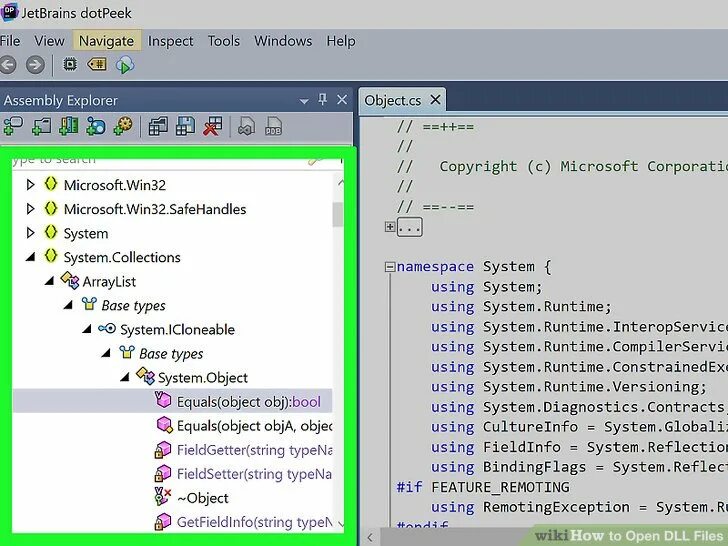This screenshot has width=728, height=546.
Task: Click the open from GAC books icon
Action: pyautogui.click(x=68, y=126)
